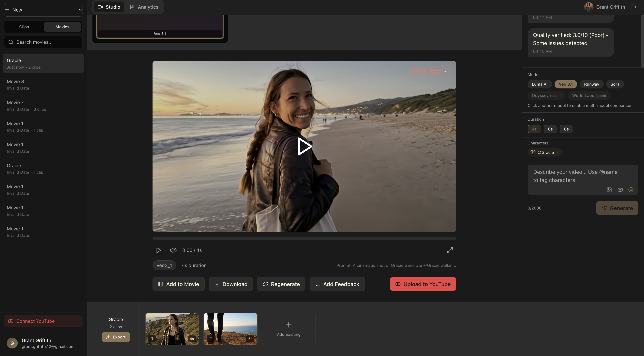Enter fullscreen with the expand arrows icon
Viewport: 644px width, 356px height.
[x=450, y=250]
